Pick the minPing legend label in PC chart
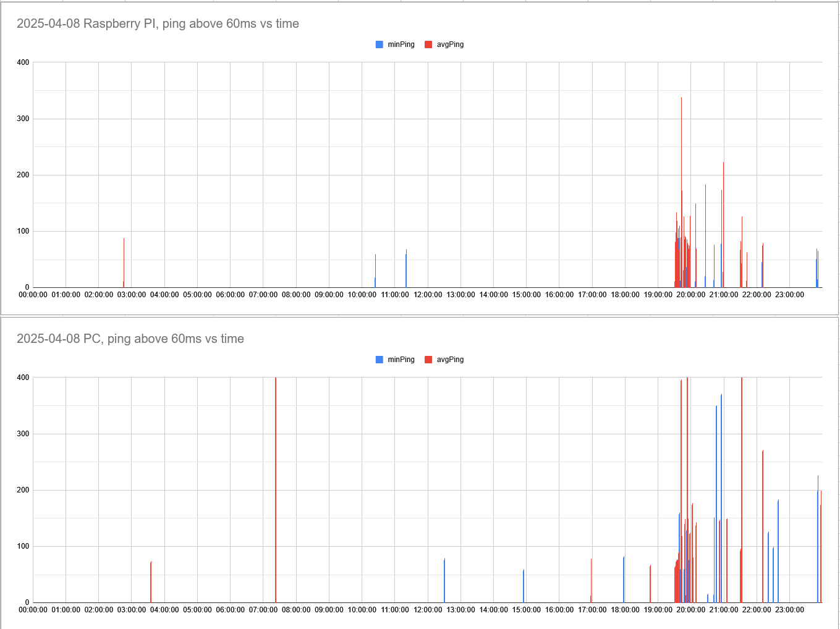840x629 pixels. (401, 360)
